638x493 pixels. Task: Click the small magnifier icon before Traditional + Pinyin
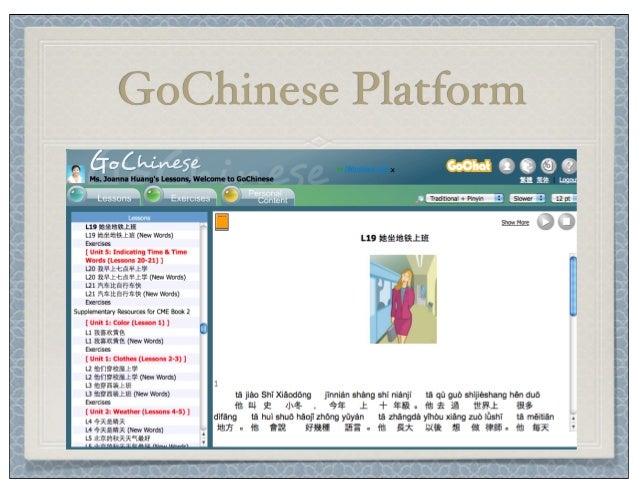pyautogui.click(x=420, y=199)
